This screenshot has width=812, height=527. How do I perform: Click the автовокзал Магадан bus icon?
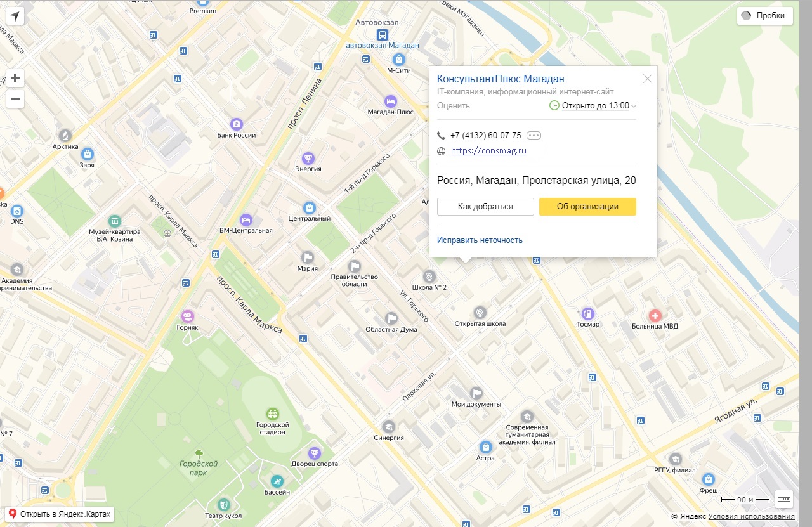pos(383,35)
